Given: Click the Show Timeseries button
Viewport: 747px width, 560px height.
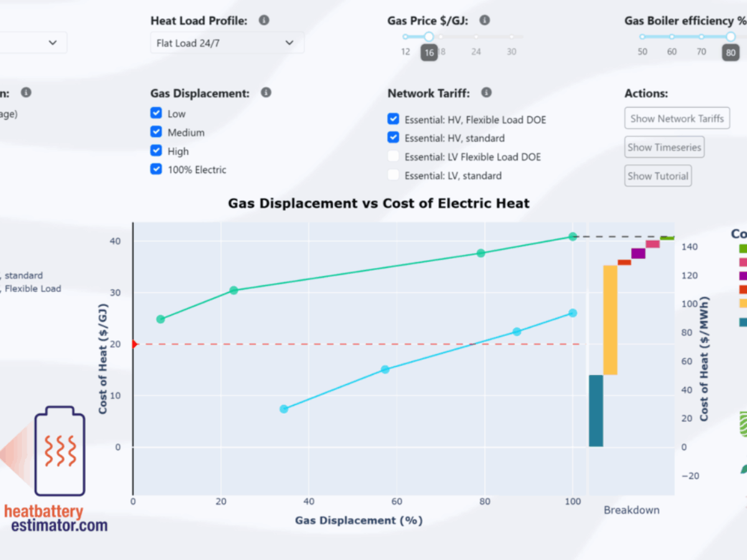Looking at the screenshot, I should [x=664, y=147].
